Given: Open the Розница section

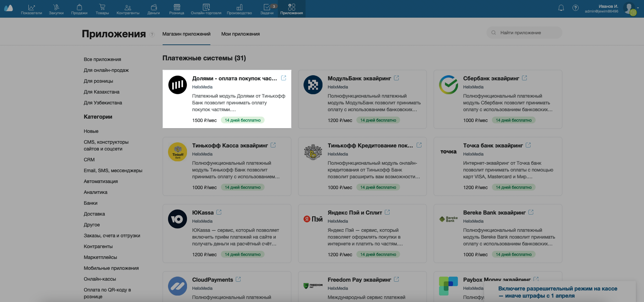Looking at the screenshot, I should point(177,9).
